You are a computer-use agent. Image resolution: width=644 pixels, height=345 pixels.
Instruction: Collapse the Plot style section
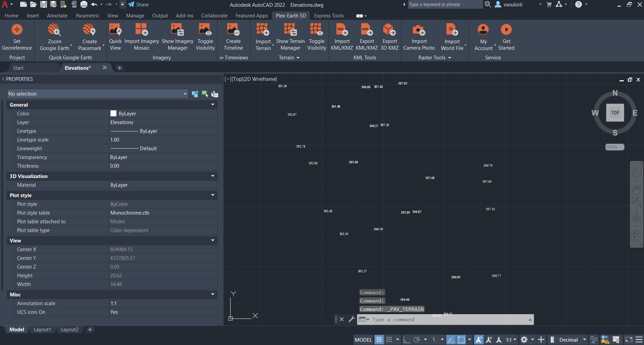click(212, 195)
